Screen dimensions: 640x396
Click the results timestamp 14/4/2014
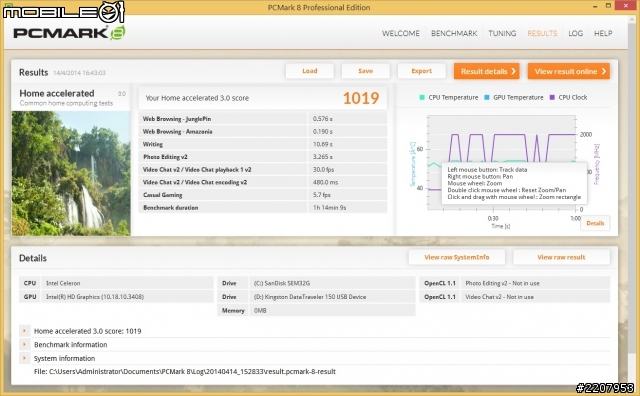pyautogui.click(x=79, y=73)
